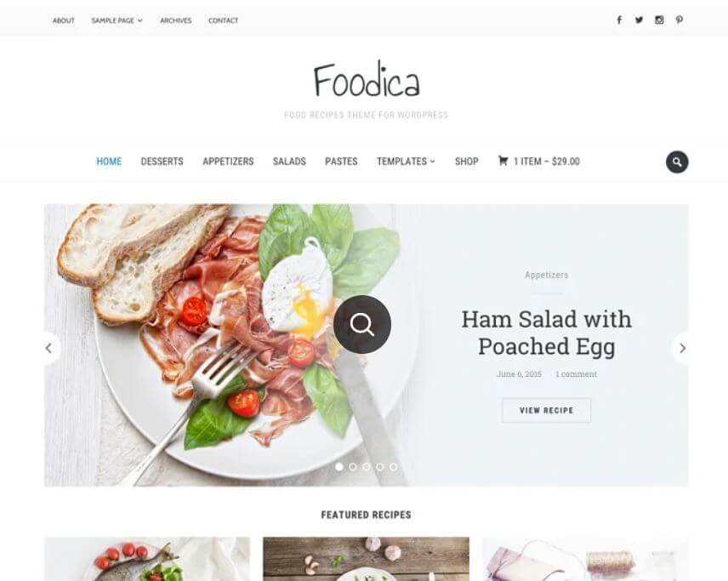Open the Ham Salad with Poached Egg title
Viewport: 728px width, 581px height.
point(547,333)
